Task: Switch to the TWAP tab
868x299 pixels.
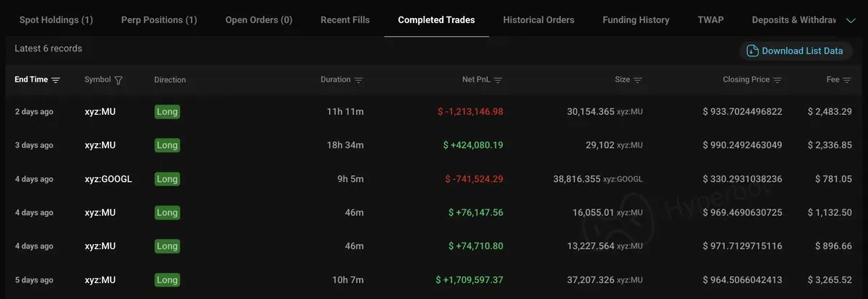Action: pos(710,19)
